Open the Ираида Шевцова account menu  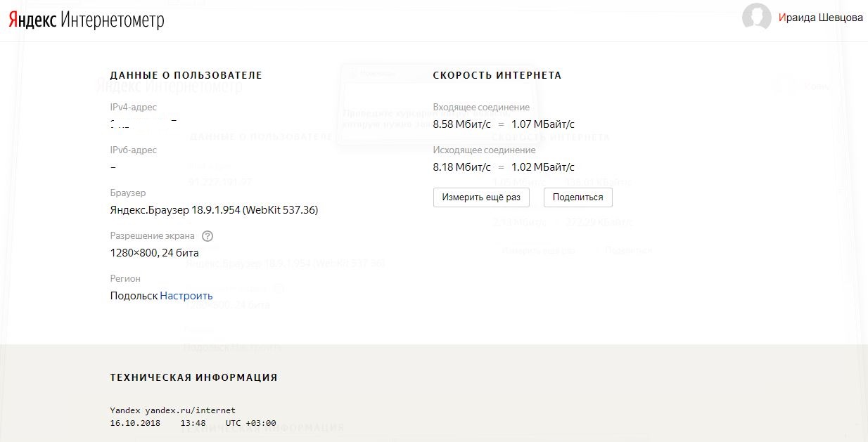coord(820,18)
